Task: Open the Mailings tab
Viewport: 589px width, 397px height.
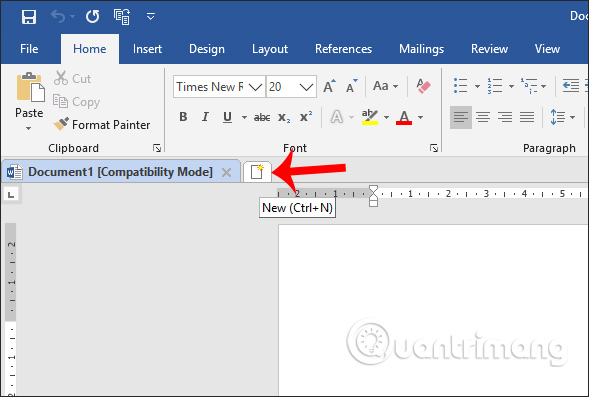Action: [x=421, y=49]
